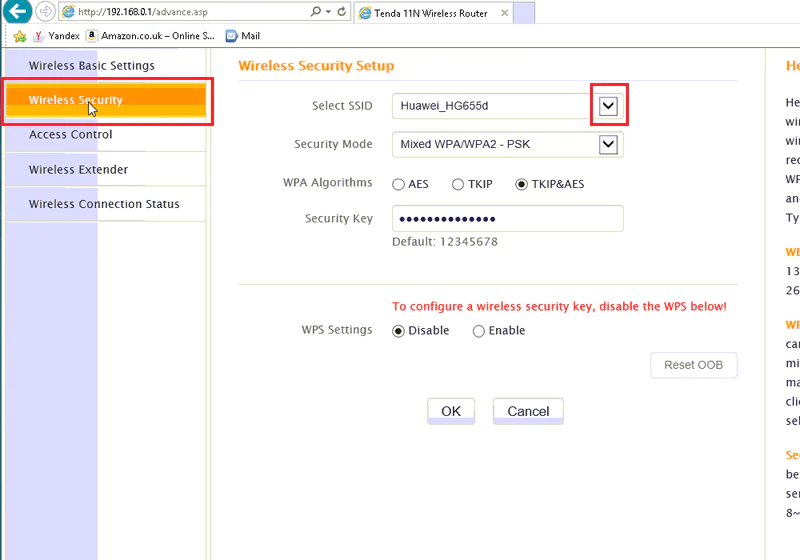Click the Wireless Security Setup heading
Viewport: 800px width, 560px height.
coord(316,66)
